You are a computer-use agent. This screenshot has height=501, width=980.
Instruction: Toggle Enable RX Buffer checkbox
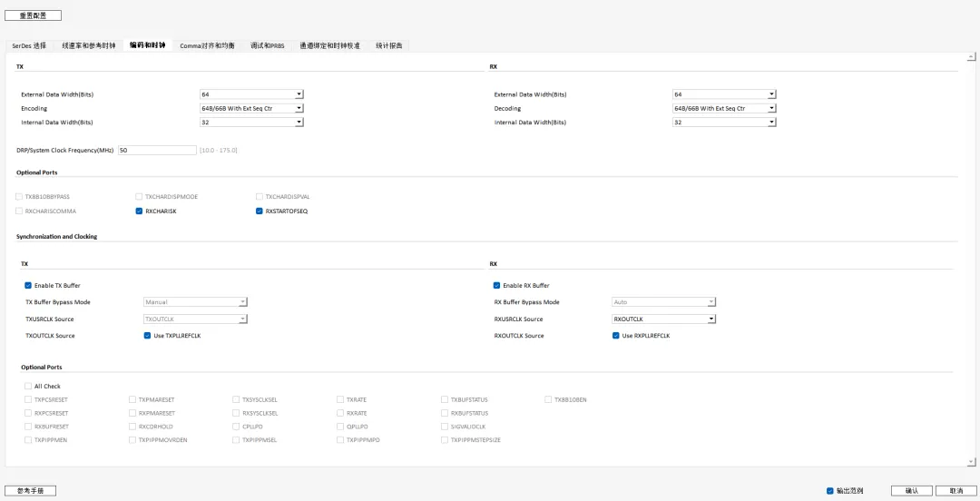pos(497,285)
